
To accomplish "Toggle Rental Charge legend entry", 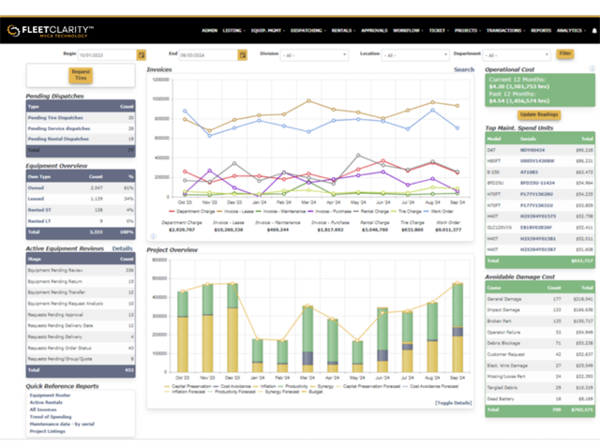I will [x=371, y=211].
